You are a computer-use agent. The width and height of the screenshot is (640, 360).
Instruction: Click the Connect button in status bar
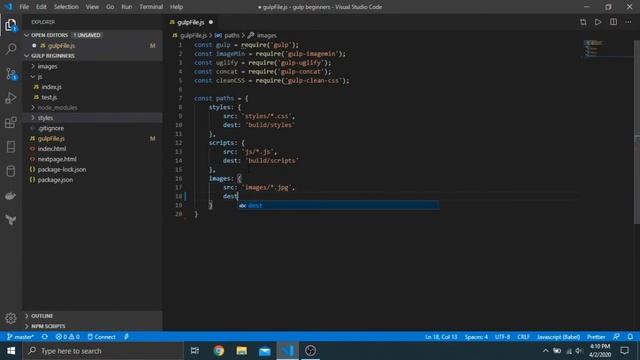coord(102,337)
